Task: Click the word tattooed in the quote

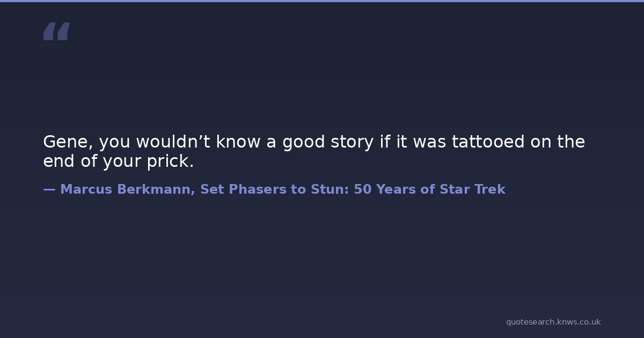Action: 488,142
